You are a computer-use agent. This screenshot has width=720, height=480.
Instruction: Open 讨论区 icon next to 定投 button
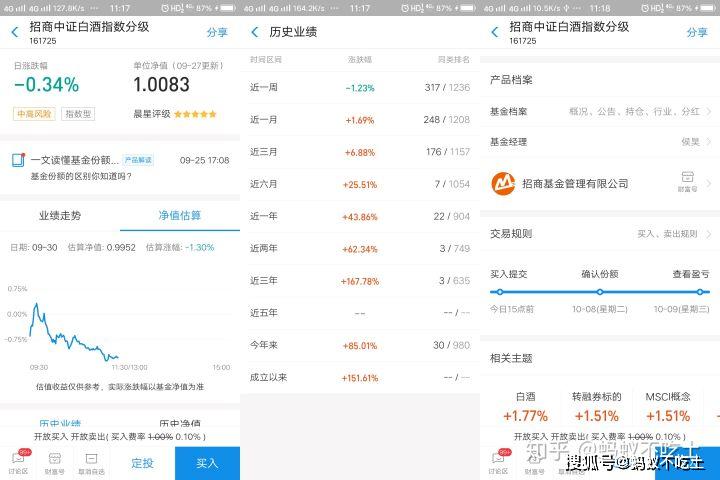pyautogui.click(x=19, y=462)
